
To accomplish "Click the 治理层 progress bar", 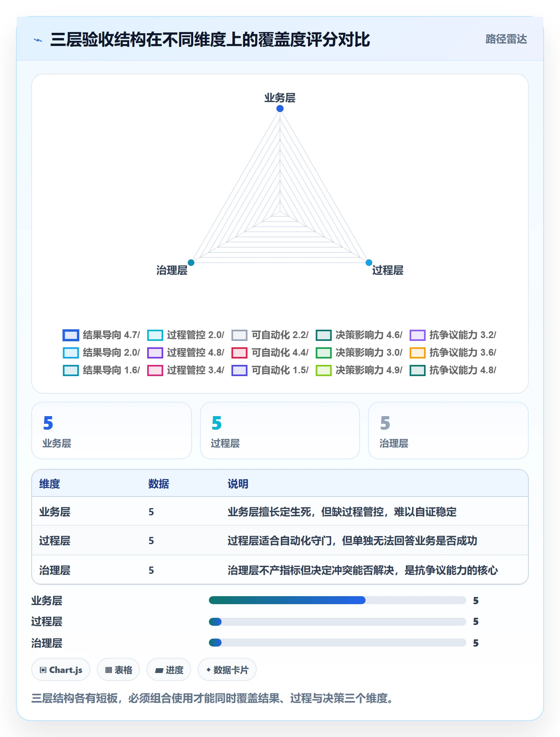I will (x=338, y=643).
